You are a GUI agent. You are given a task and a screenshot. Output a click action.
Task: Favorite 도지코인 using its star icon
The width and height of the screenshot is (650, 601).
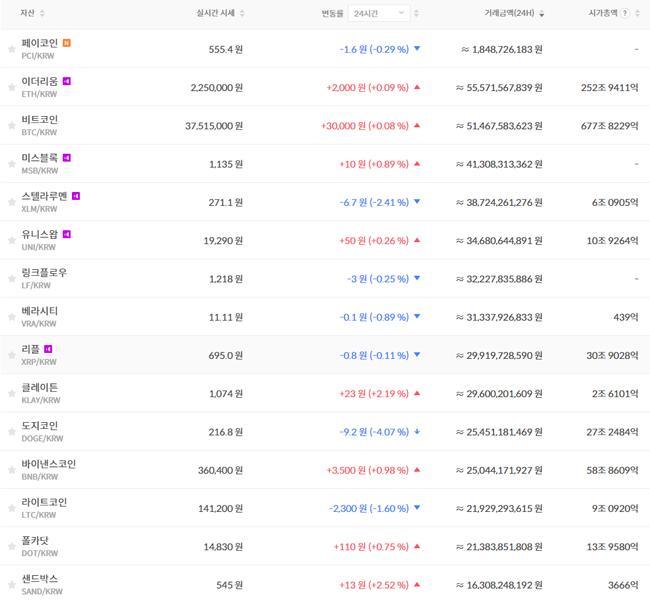[x=12, y=432]
